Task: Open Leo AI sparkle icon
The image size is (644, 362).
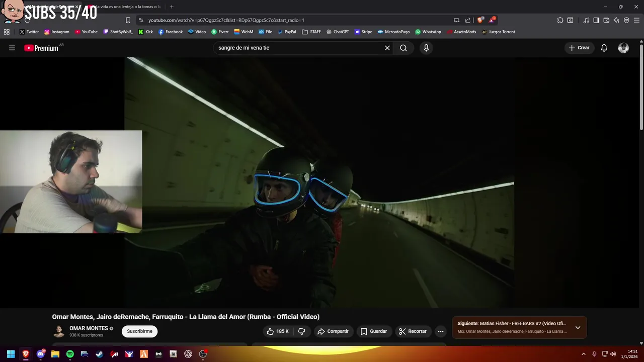Action: [x=616, y=20]
